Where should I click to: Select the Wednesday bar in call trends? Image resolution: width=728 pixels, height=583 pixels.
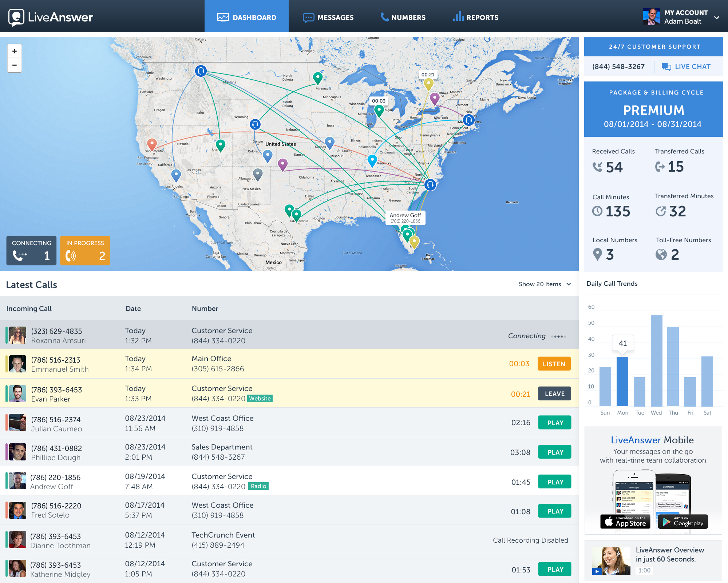coord(656,360)
